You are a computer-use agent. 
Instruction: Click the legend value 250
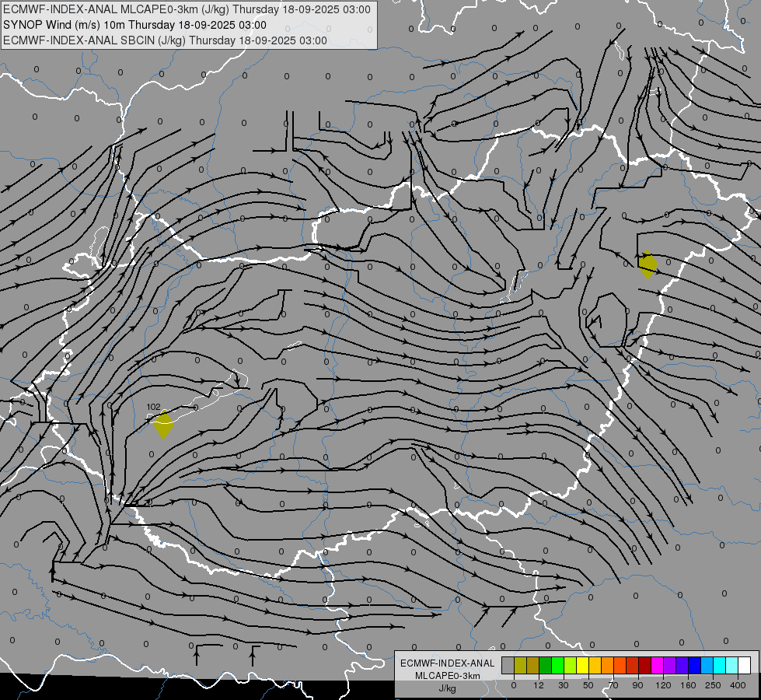[x=713, y=685]
